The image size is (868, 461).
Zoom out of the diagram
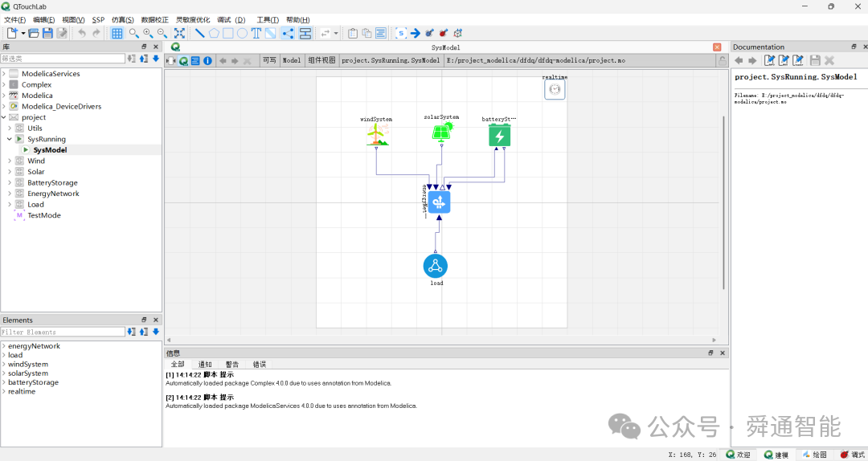(162, 33)
